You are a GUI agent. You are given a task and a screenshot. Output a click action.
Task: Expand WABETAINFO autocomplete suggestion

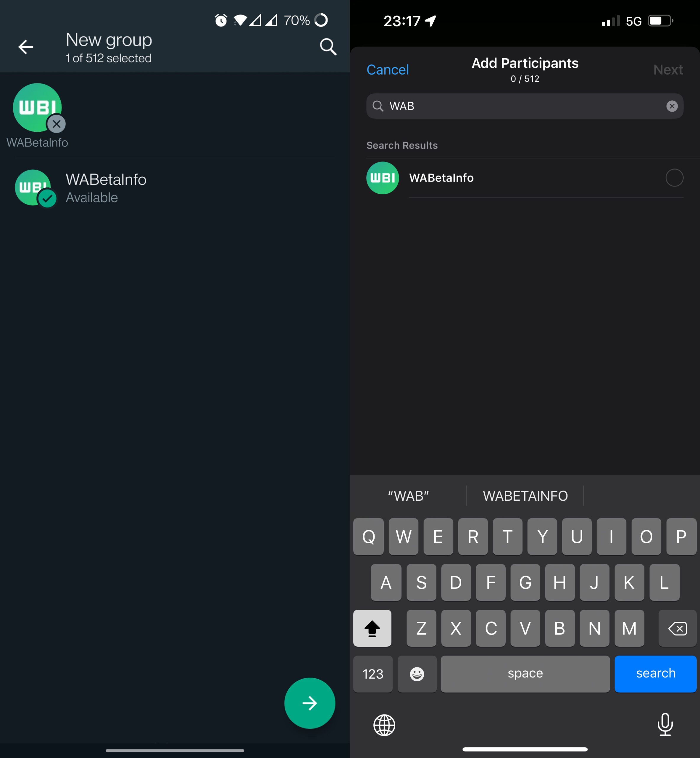click(525, 496)
